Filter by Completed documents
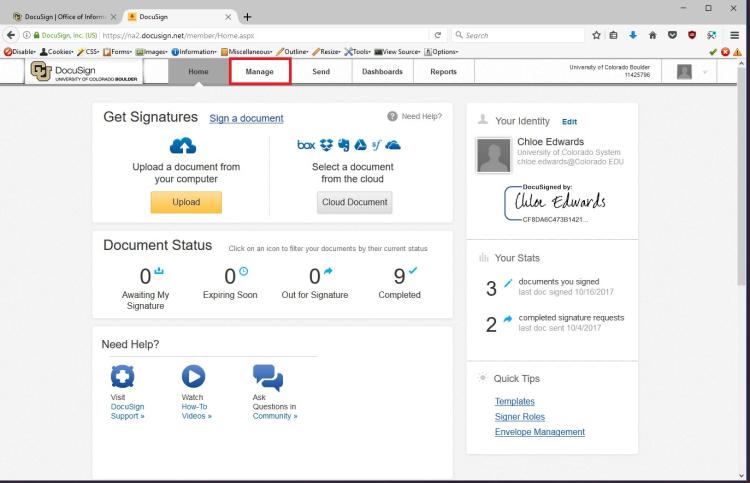 (x=399, y=283)
